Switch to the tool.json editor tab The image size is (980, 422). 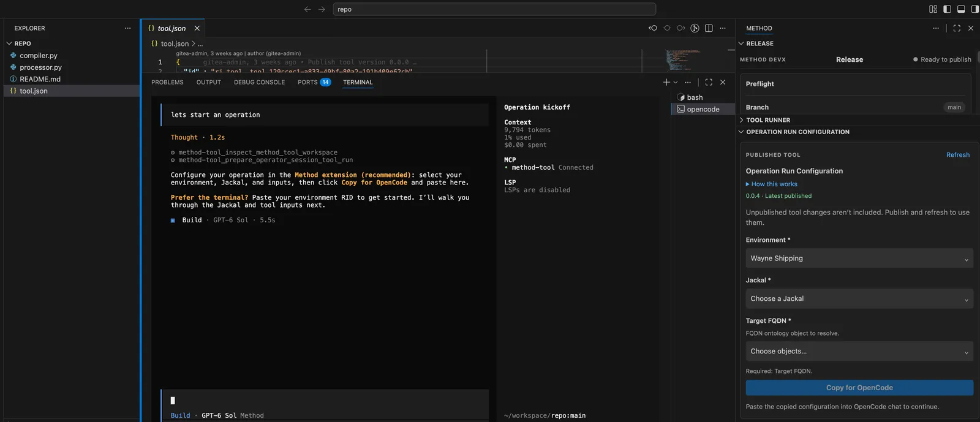coord(171,28)
